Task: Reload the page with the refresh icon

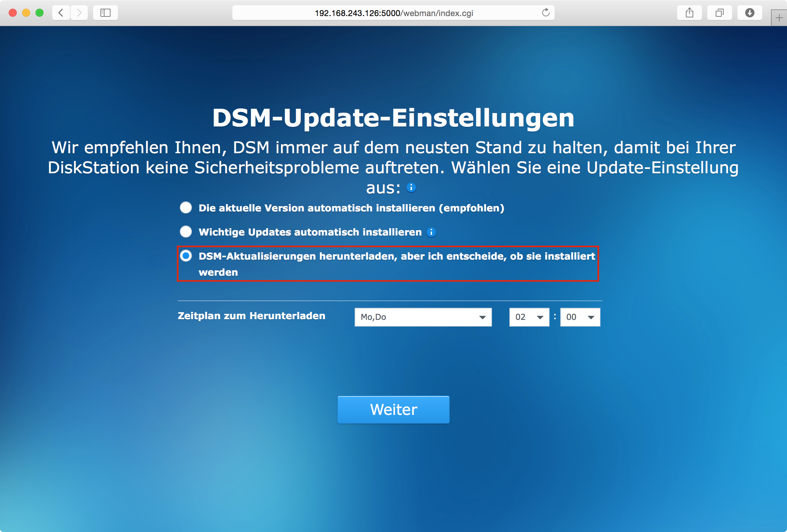Action: [546, 12]
